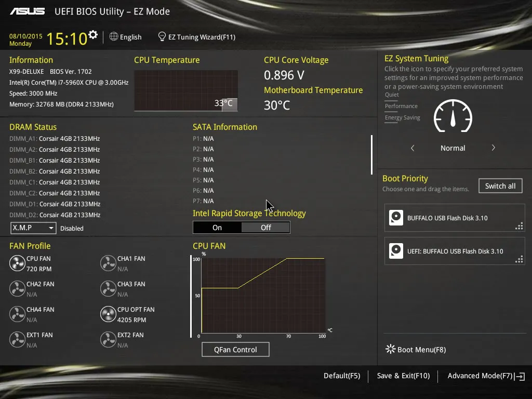Click the Normal tuning mode label
The image size is (532, 399).
pos(453,148)
